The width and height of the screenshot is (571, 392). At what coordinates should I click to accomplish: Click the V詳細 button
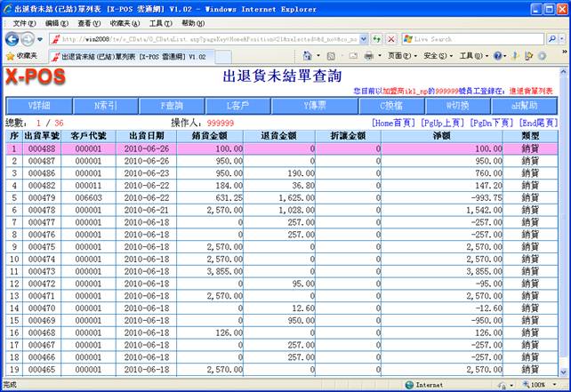38,105
